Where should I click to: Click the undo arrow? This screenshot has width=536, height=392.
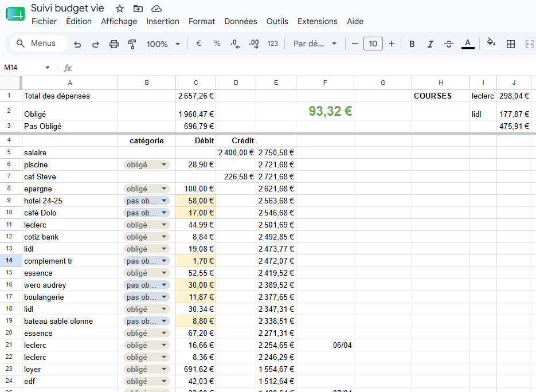pyautogui.click(x=77, y=44)
